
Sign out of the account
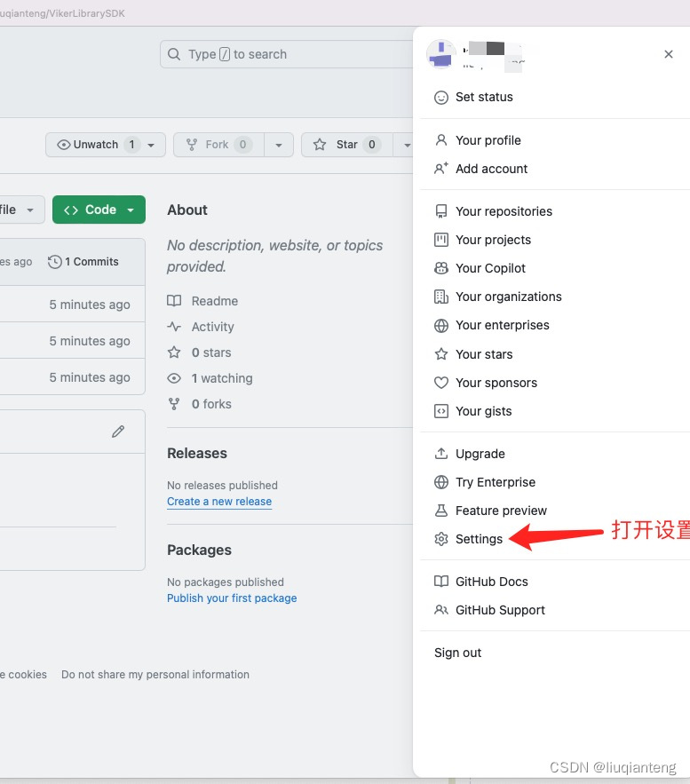coord(457,653)
